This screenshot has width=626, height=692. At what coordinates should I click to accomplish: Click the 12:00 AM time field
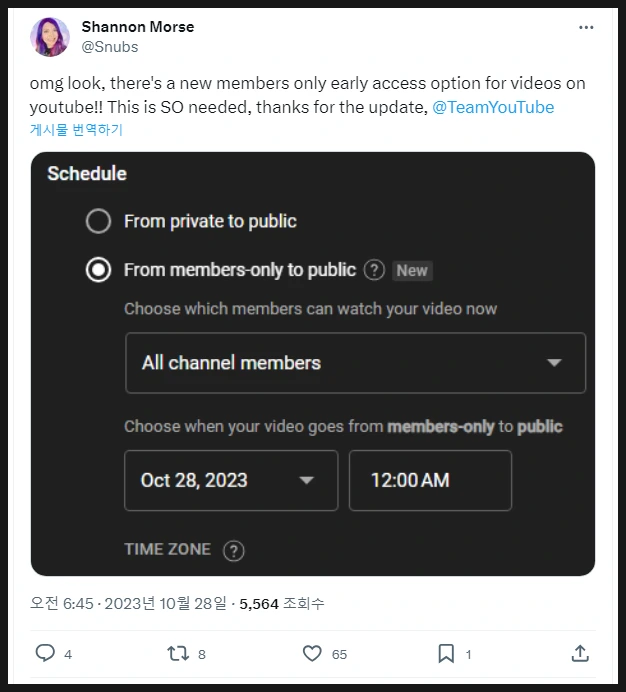430,480
